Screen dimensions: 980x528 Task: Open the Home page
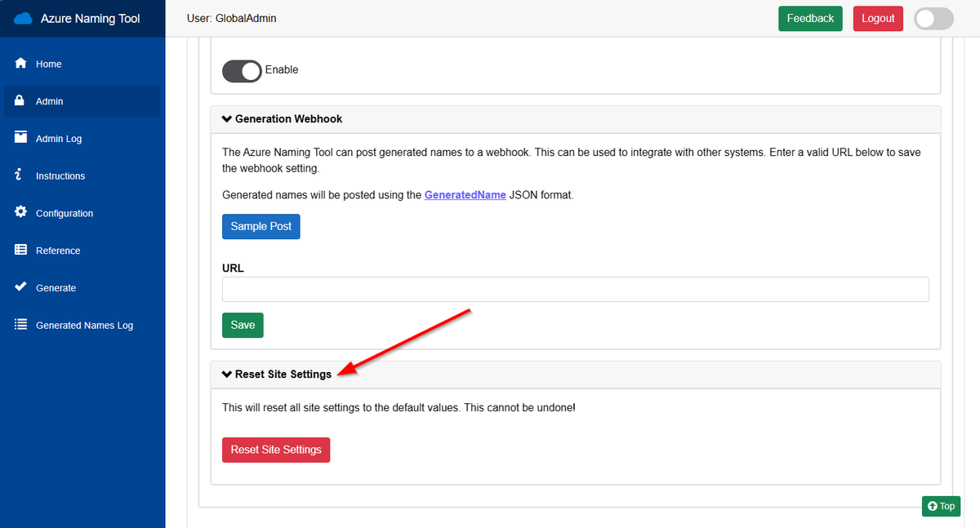[82, 64]
